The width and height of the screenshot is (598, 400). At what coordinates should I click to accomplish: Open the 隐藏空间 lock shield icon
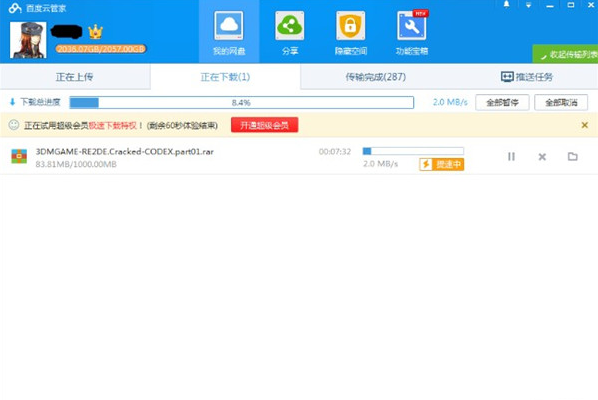tap(350, 26)
